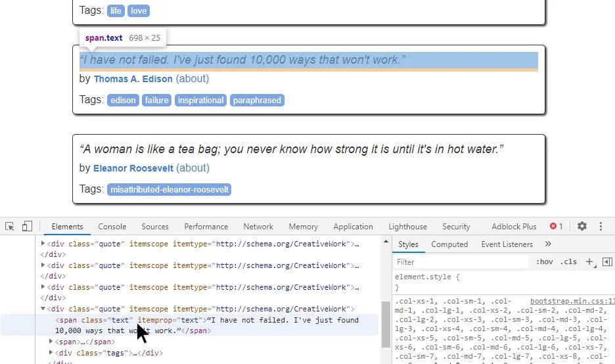Click the highlighted Edison quote text
Viewport: 615px width, 364px height.
(242, 60)
